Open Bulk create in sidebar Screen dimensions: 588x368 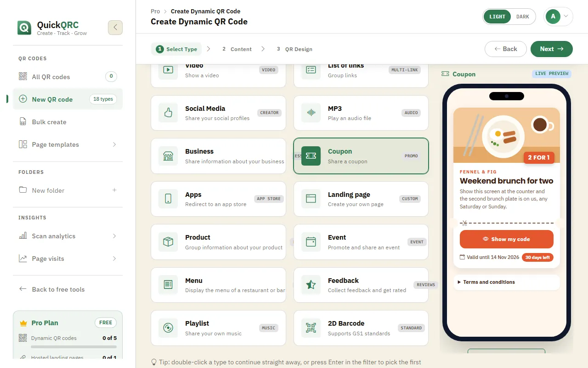[x=68, y=122]
